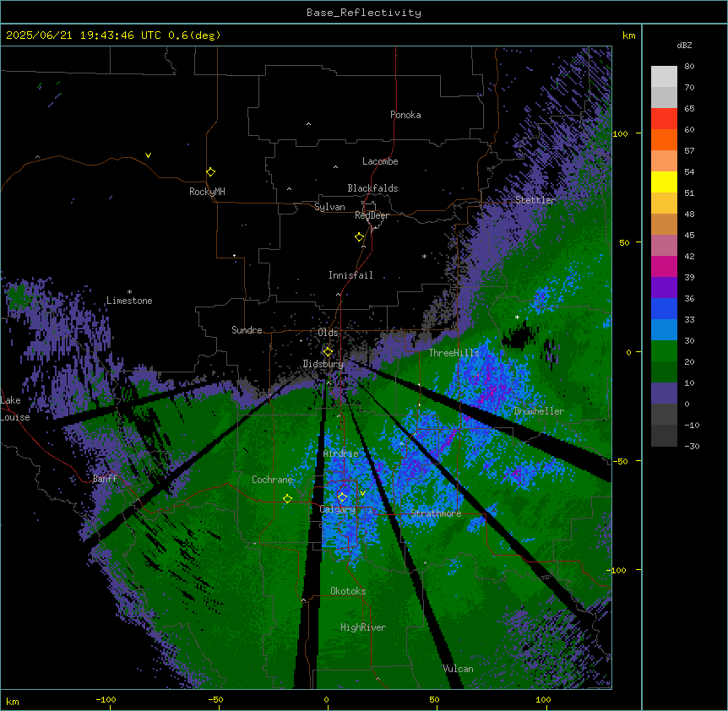Screen dimensions: 728x711
Task: Click the Okotoks label
Action: pyautogui.click(x=348, y=591)
